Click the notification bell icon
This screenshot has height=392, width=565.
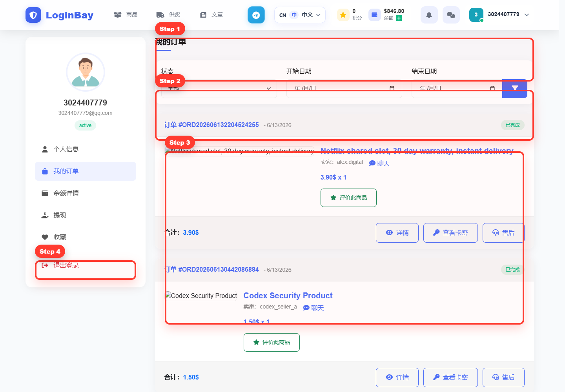(429, 15)
